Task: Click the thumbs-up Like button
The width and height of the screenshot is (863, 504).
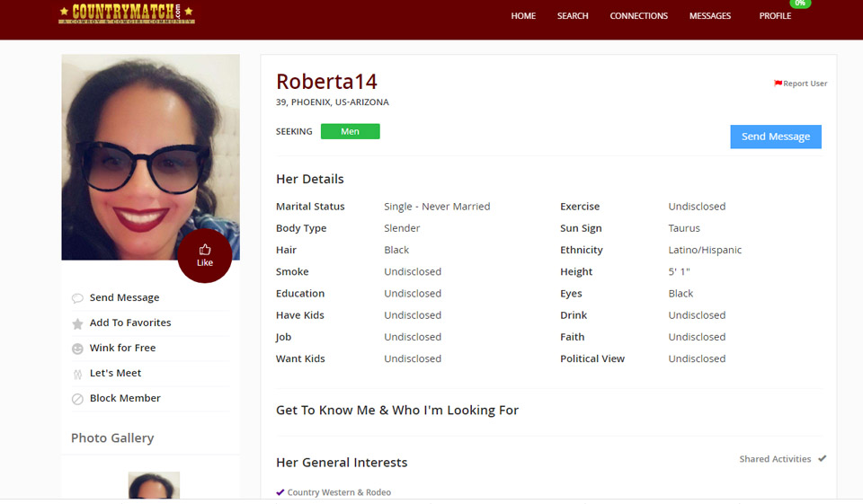Action: pos(205,255)
